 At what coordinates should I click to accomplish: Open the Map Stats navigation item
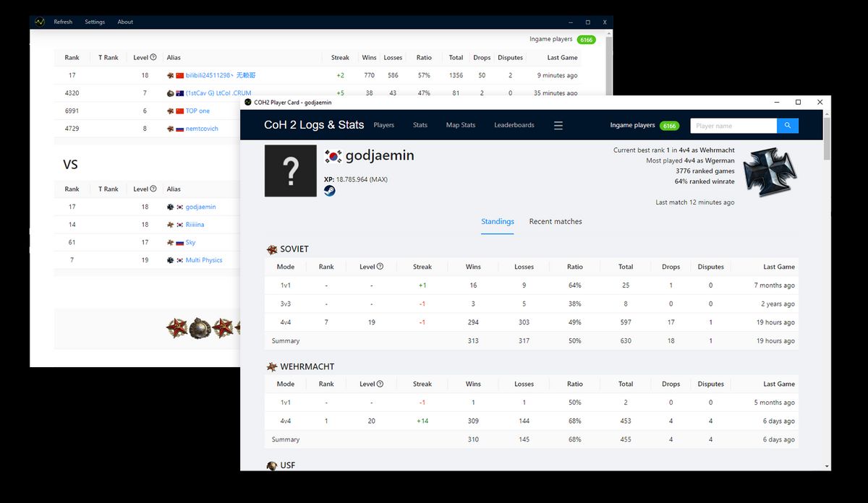(461, 125)
